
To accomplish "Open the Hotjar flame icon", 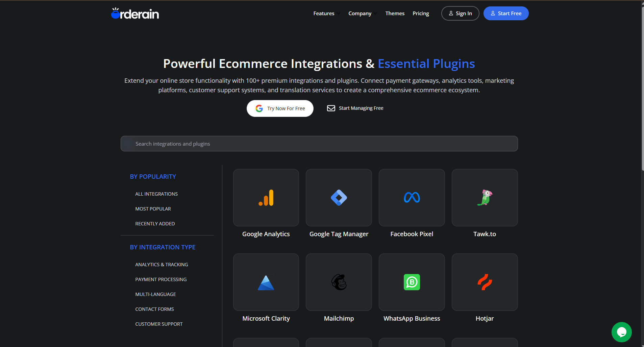I will (485, 282).
